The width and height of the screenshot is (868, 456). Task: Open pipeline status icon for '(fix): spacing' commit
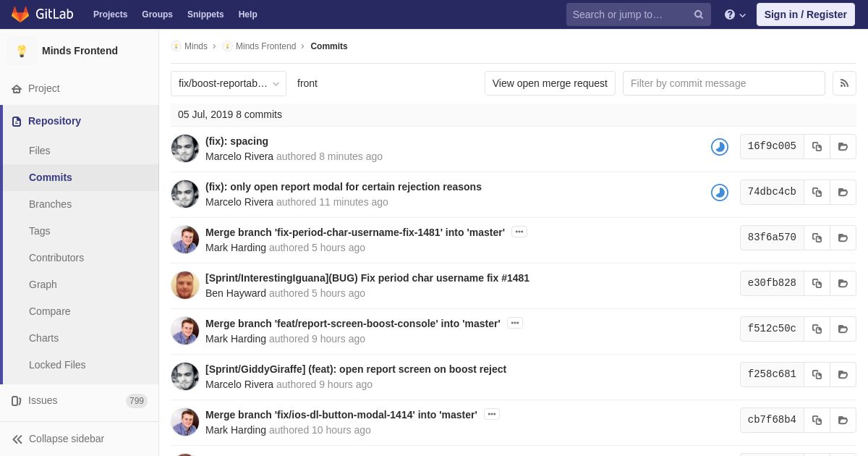click(719, 147)
